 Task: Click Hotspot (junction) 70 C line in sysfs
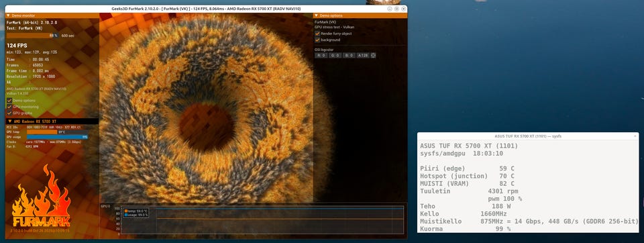tap(467, 176)
